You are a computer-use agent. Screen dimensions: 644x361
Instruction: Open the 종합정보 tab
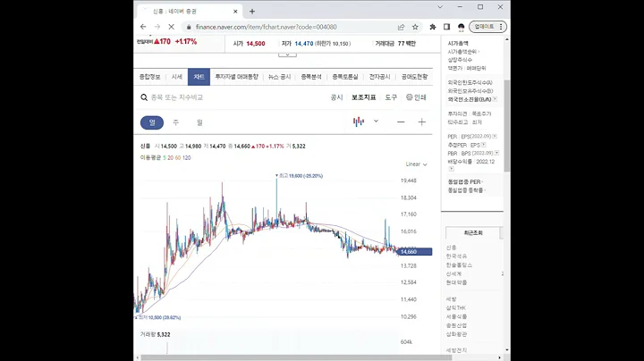149,77
